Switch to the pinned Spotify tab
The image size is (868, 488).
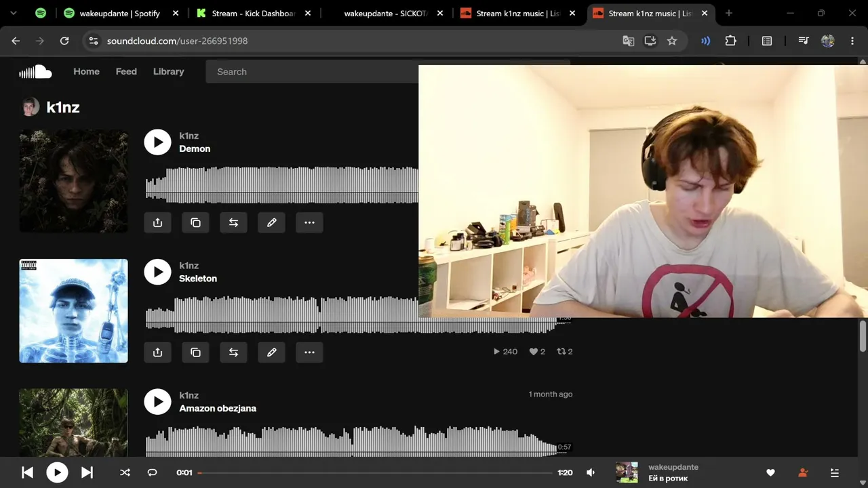41,14
